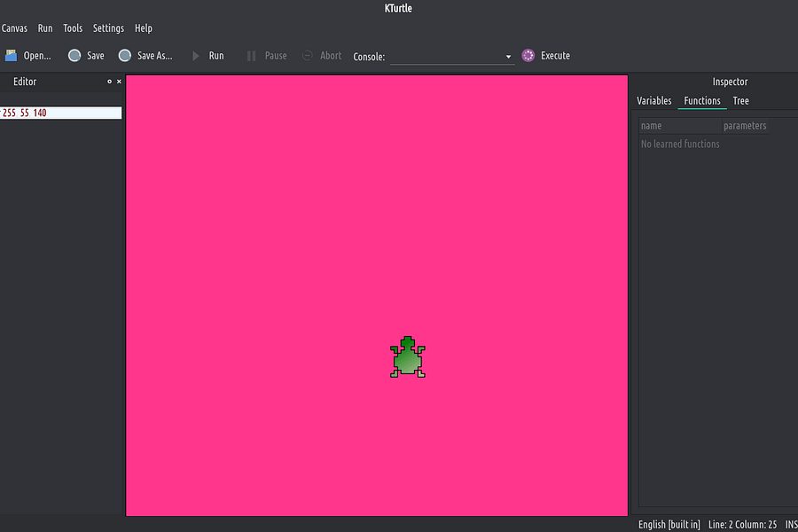Image resolution: width=798 pixels, height=532 pixels.
Task: Switch to the Tree tab in Inspector
Action: click(740, 101)
